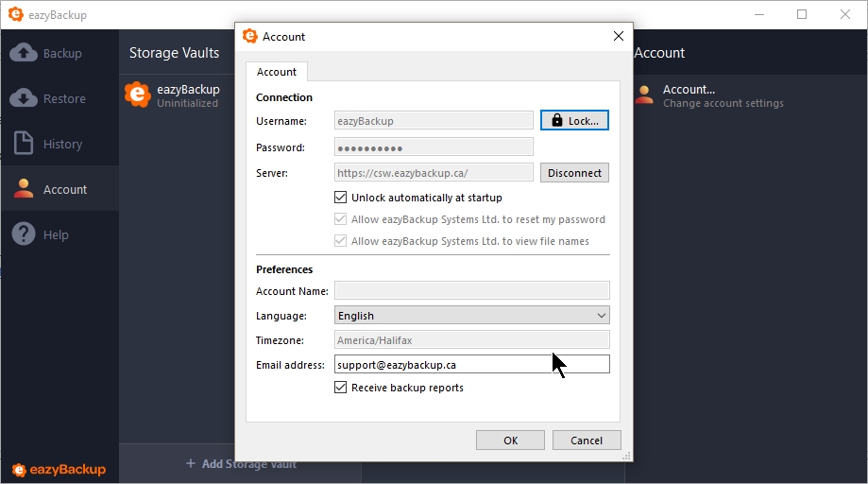Toggle Unlock automatically at startup checkbox
The height and width of the screenshot is (484, 868).
click(340, 198)
